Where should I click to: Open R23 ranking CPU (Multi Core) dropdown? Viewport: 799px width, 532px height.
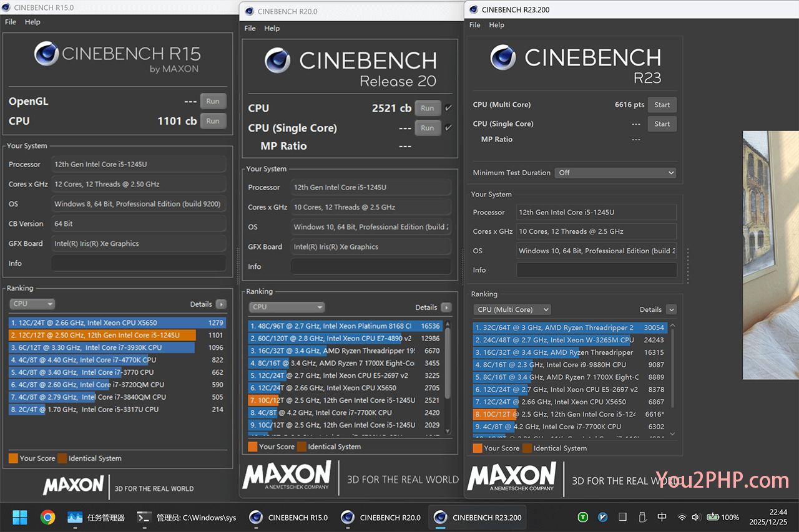pyautogui.click(x=512, y=309)
